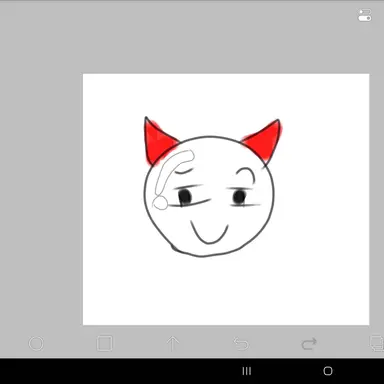This screenshot has height=384, width=384.
Task: Tap the square icon in the bottom toolbar
Action: click(104, 343)
